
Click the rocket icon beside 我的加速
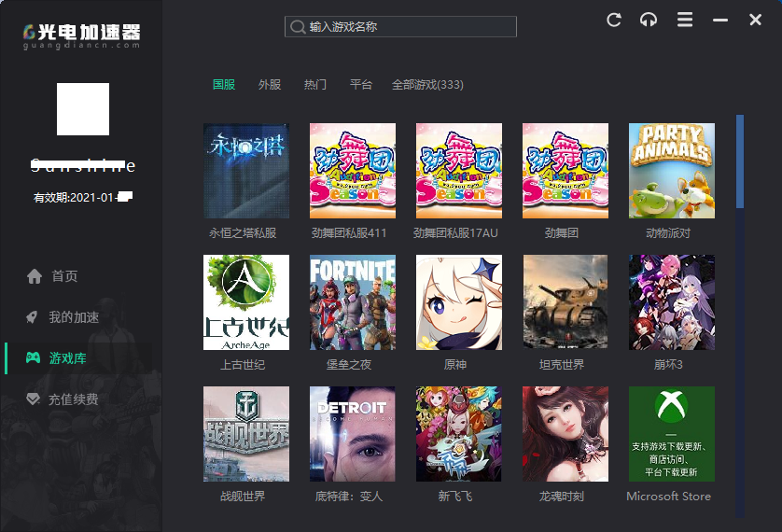33,317
